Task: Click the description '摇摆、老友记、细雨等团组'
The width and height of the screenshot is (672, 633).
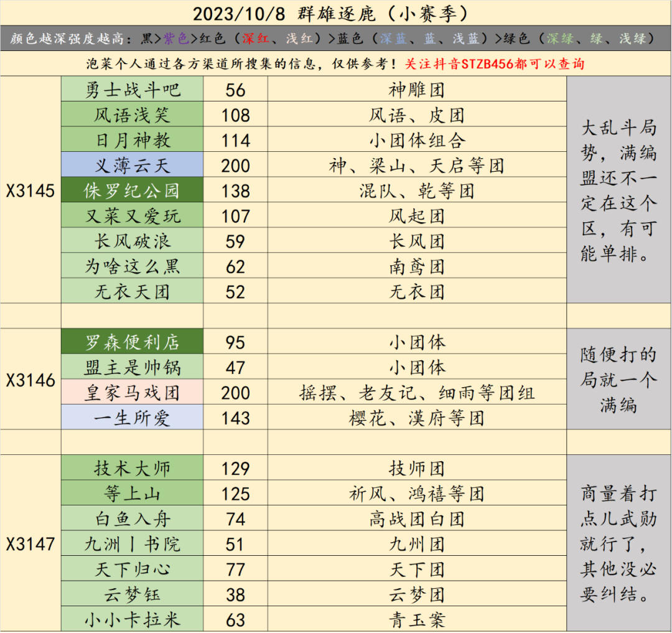Action: point(417,392)
